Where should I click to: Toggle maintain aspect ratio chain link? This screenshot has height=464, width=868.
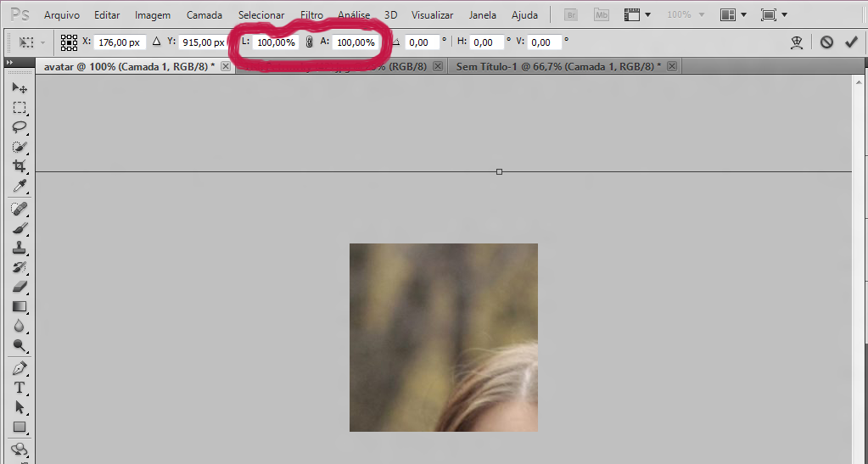(x=310, y=42)
